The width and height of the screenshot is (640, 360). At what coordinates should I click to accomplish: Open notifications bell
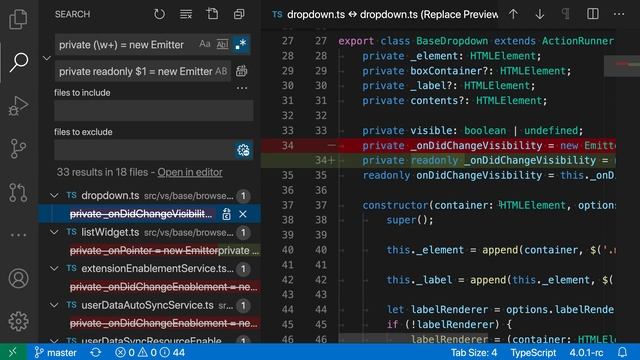click(622, 352)
